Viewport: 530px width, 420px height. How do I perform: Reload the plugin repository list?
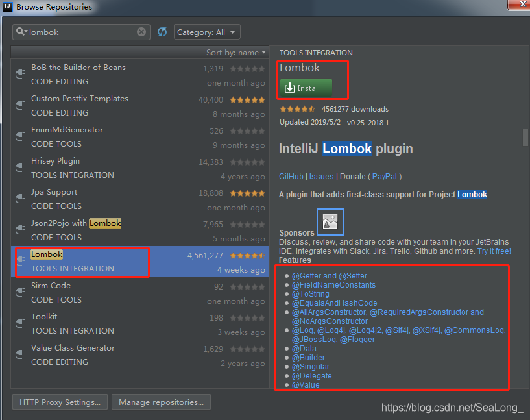tap(162, 32)
